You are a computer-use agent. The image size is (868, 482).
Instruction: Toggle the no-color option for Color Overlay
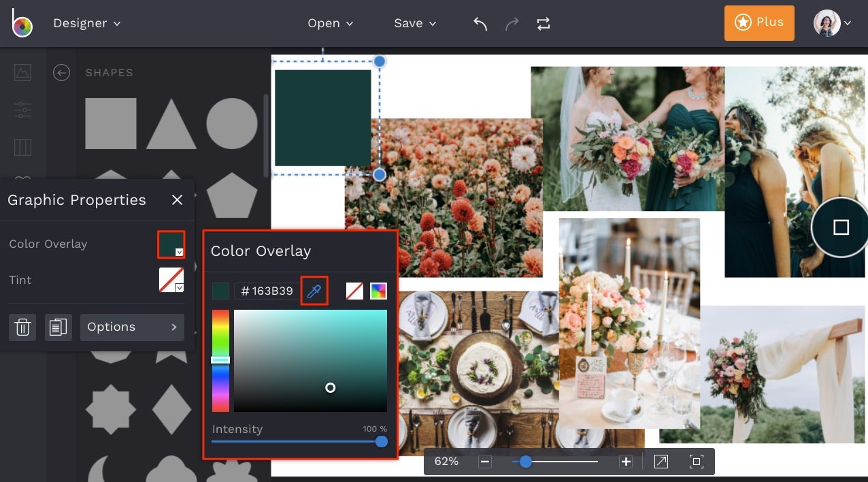[x=354, y=290]
